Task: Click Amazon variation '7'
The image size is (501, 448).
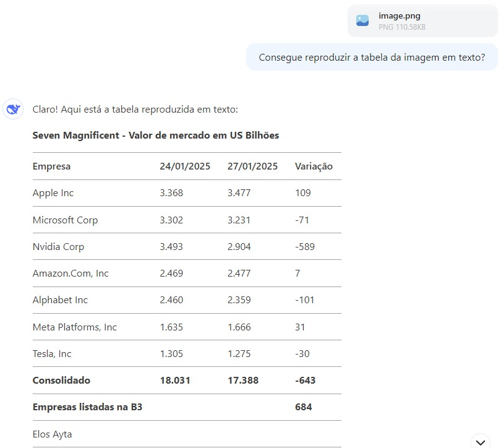Action: click(x=298, y=274)
